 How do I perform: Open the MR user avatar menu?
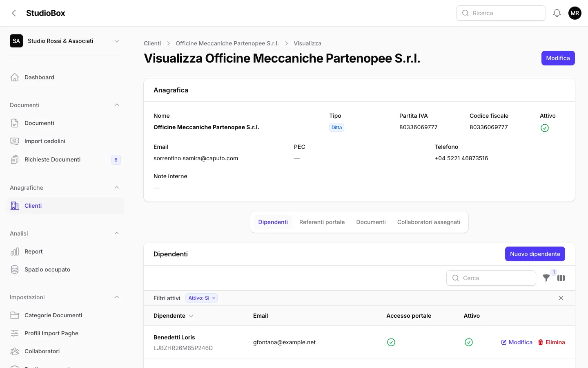[575, 13]
